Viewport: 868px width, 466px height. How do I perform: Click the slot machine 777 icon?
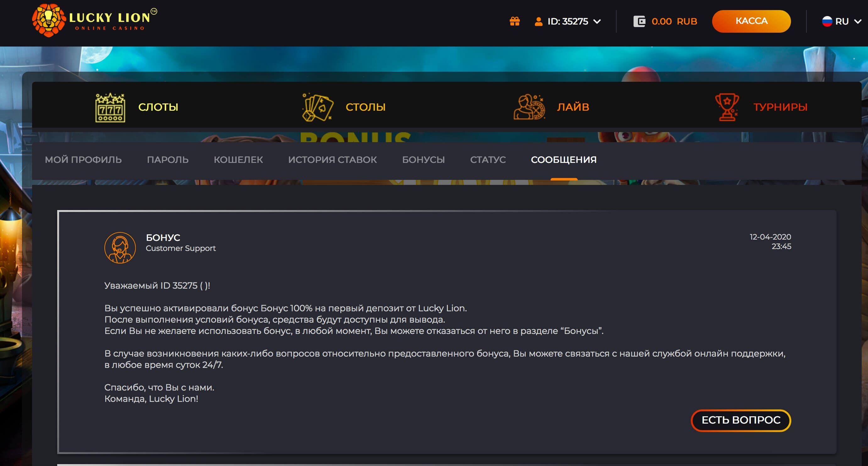coord(110,108)
